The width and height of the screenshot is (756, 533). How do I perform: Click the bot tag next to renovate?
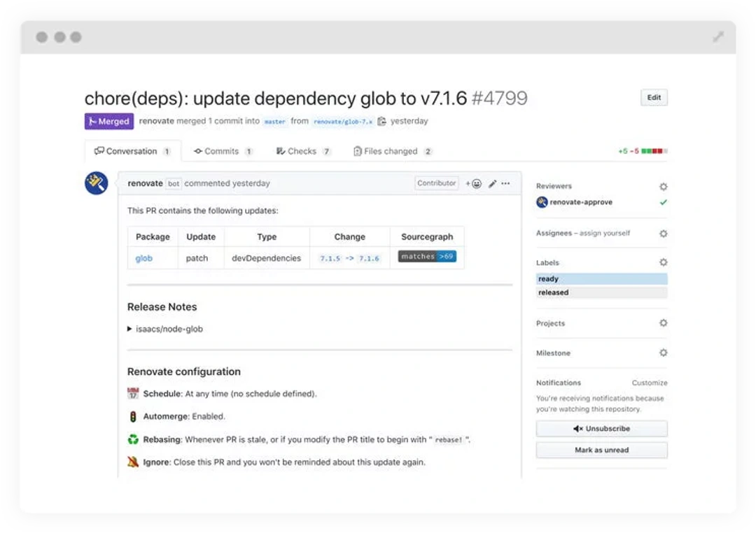click(x=174, y=183)
